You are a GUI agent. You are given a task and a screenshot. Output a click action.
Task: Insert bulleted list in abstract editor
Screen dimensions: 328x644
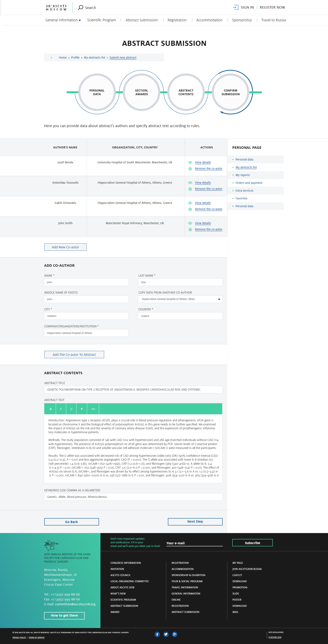click(x=93, y=409)
